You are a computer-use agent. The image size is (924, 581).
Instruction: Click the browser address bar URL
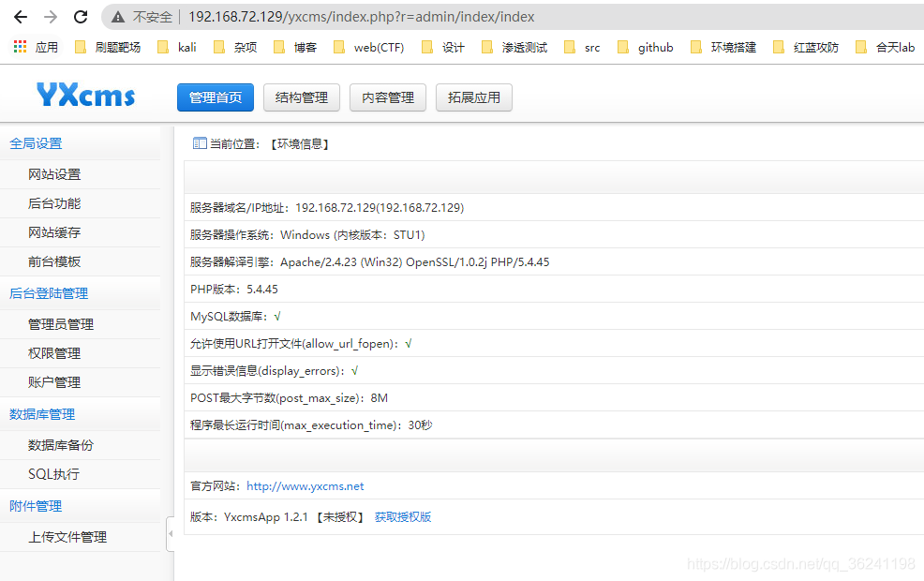tap(361, 17)
